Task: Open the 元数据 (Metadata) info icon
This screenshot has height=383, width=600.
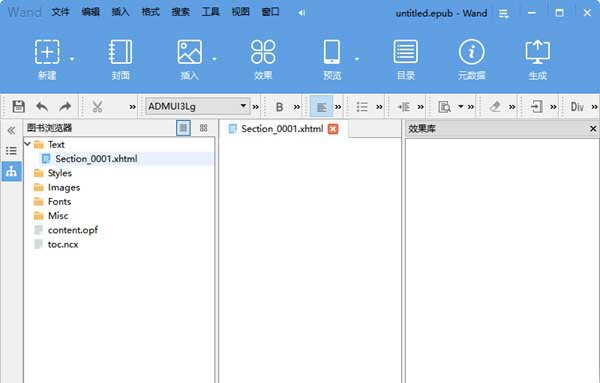Action: (471, 52)
